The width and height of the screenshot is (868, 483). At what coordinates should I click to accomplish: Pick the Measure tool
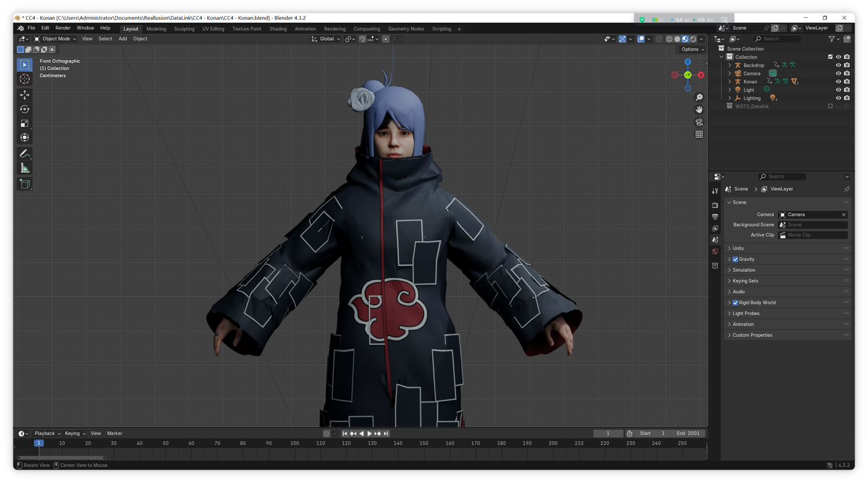24,168
